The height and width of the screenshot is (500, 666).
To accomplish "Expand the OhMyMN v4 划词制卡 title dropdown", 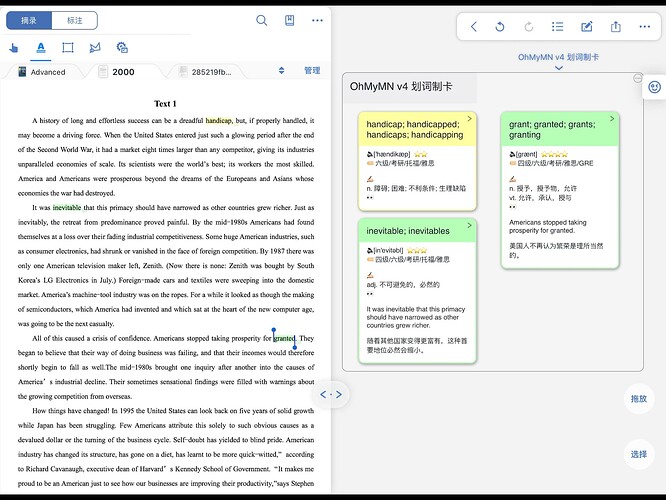I will pyautogui.click(x=559, y=68).
